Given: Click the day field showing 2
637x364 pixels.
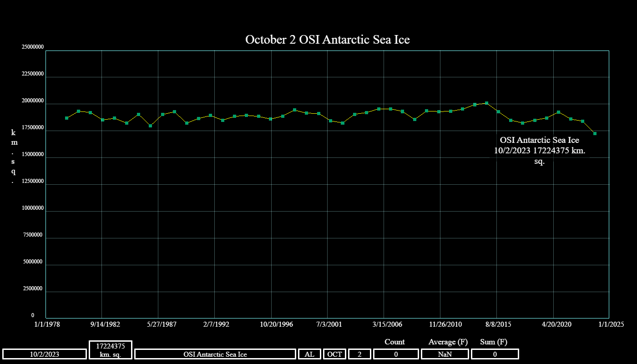Looking at the screenshot, I should pos(360,354).
